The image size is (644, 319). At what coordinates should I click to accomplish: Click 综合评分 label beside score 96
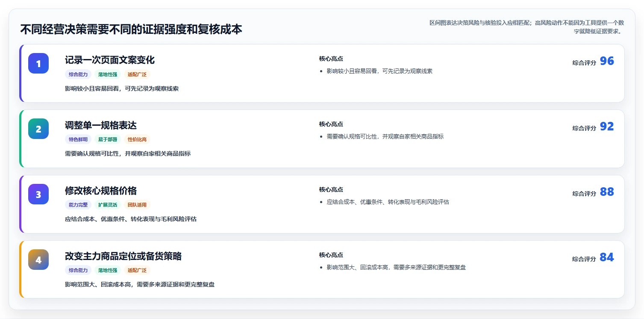click(584, 63)
